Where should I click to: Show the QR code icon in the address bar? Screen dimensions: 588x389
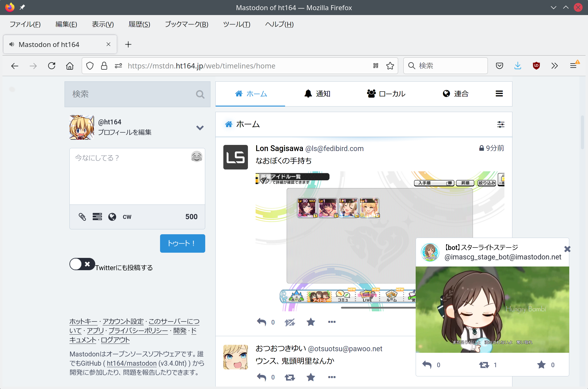point(375,66)
